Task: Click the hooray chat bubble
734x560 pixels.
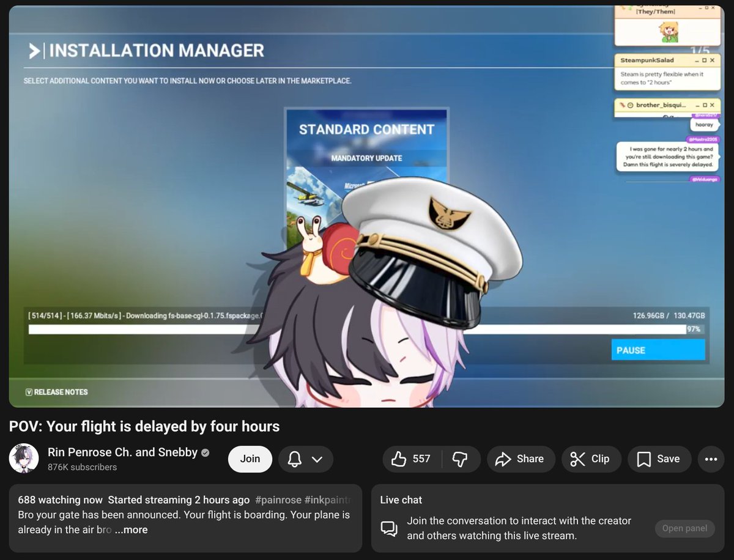Action: [704, 125]
